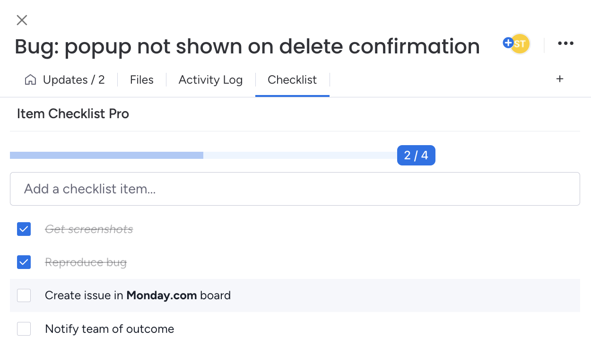Focus the Add a checklist item field

click(x=295, y=189)
